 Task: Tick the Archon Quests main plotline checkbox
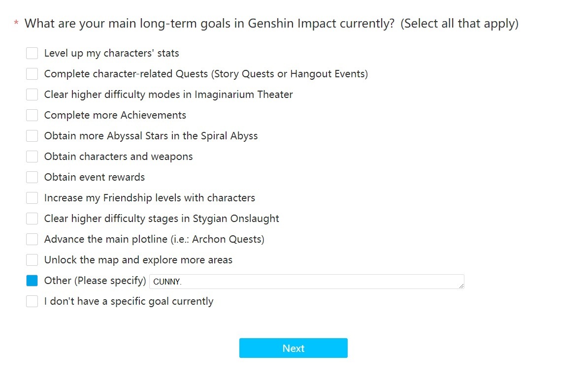coord(32,239)
